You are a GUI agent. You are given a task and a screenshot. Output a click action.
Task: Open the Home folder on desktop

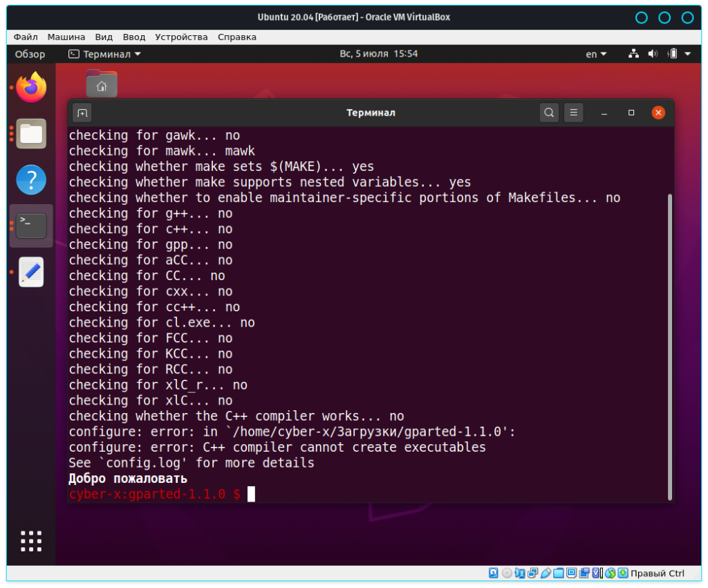click(x=102, y=84)
